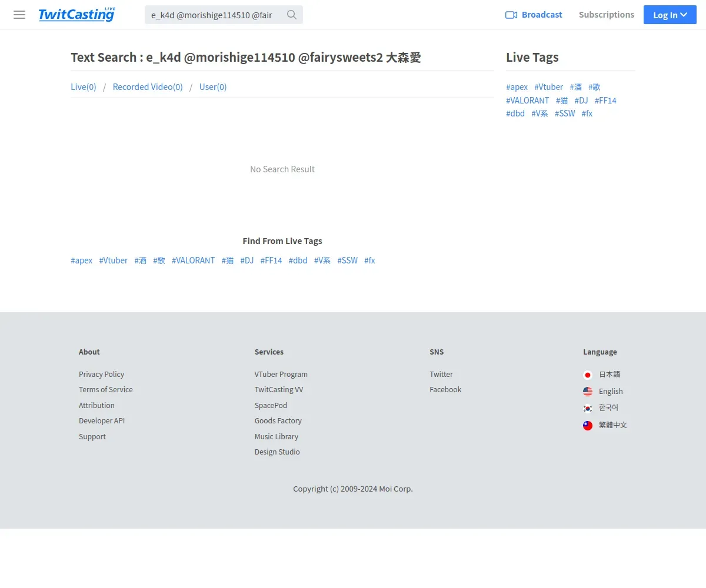The height and width of the screenshot is (588, 706).
Task: Switch to User(0) results tab
Action: (213, 87)
